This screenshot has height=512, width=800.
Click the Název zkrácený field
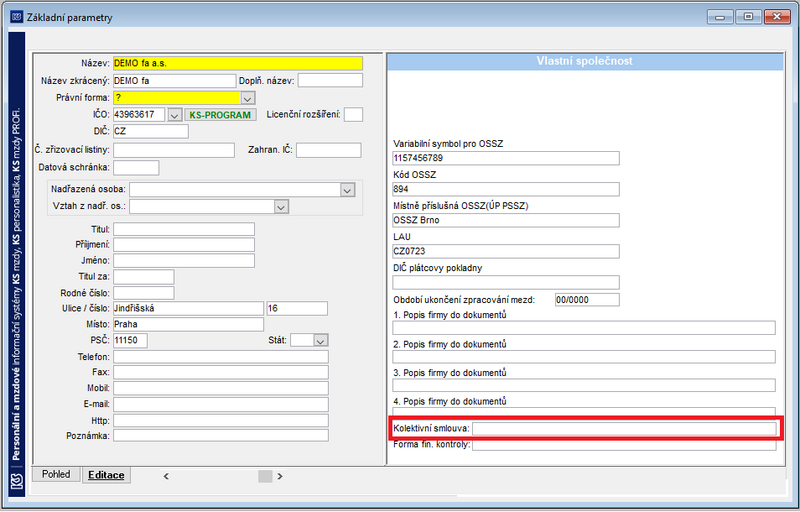tap(174, 81)
